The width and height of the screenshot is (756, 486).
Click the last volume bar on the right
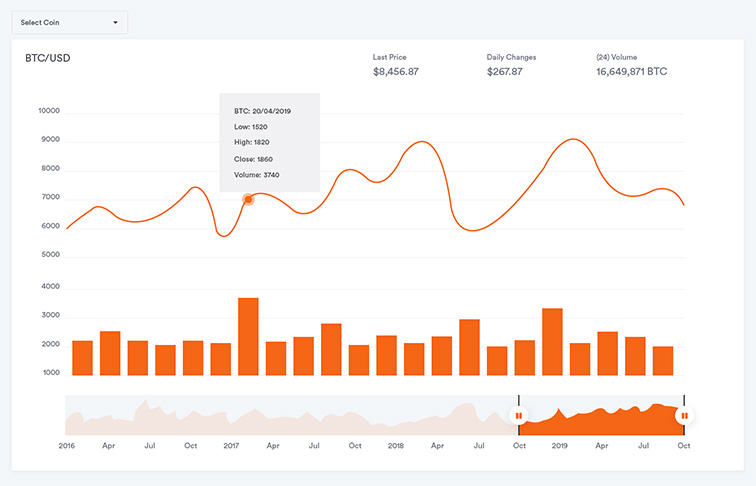coord(663,361)
